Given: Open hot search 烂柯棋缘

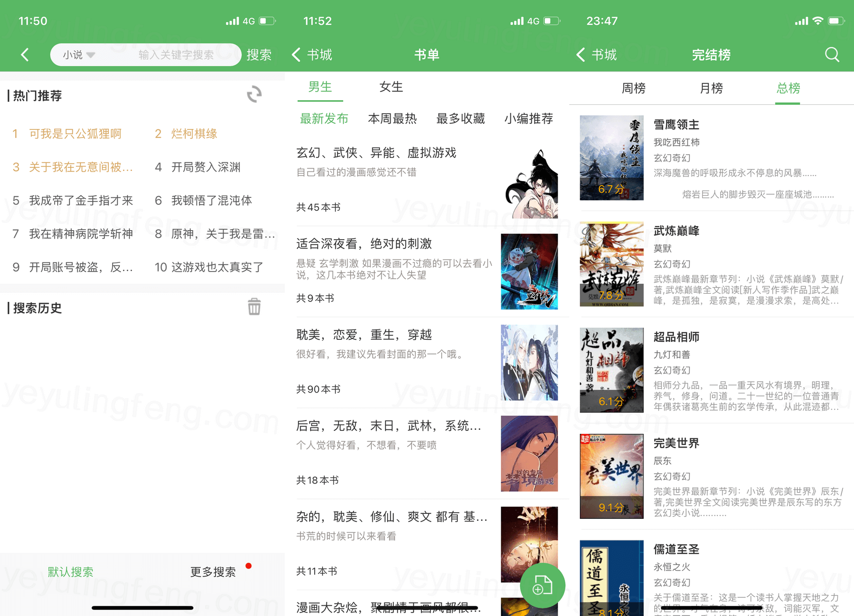Looking at the screenshot, I should click(x=194, y=134).
